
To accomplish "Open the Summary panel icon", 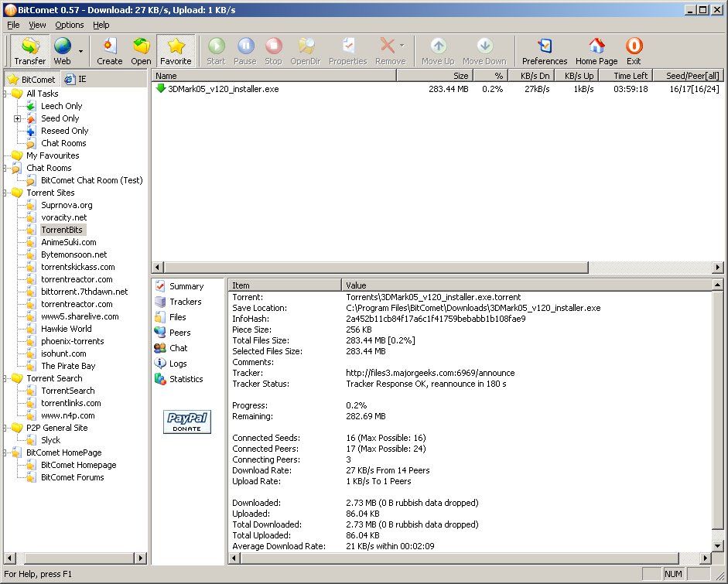I will [160, 286].
